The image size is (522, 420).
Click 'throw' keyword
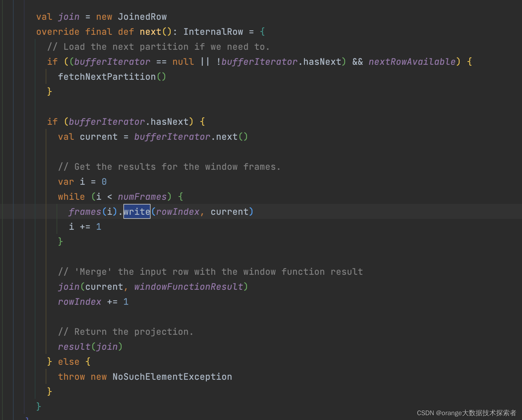(x=72, y=377)
